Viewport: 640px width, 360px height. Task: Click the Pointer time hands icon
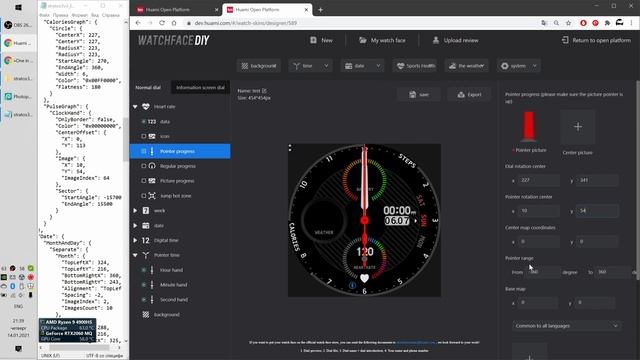(146, 255)
